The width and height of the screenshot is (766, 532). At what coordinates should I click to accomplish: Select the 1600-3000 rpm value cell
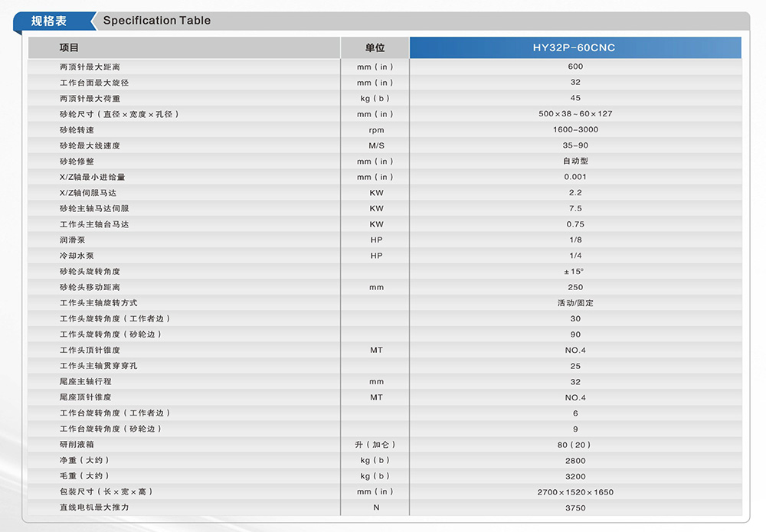(575, 129)
